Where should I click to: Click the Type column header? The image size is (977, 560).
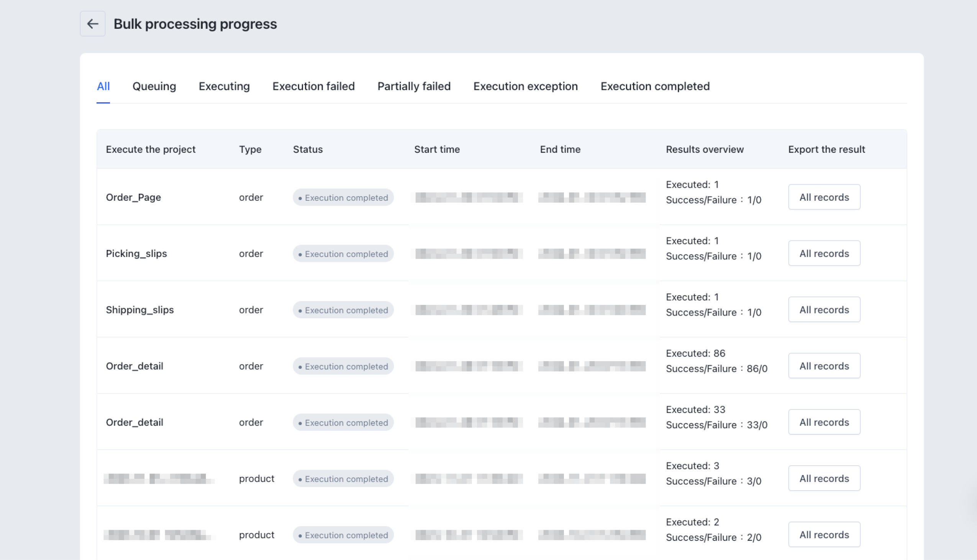tap(251, 149)
